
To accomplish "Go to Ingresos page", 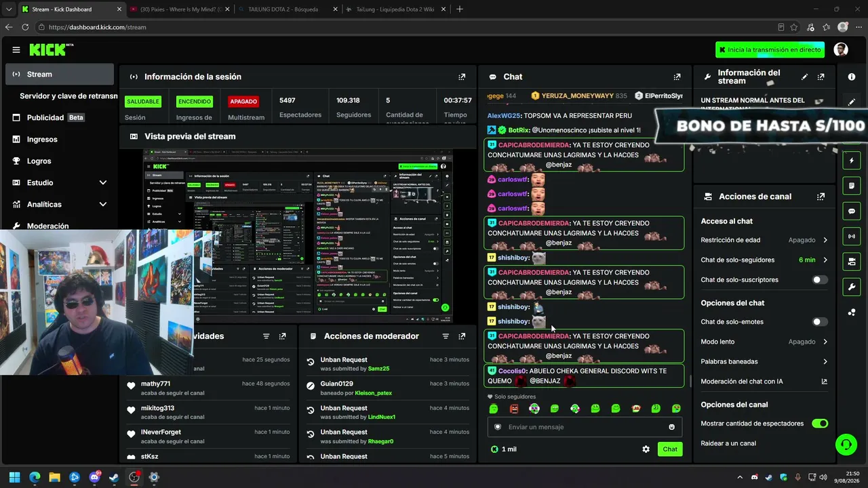I will click(60, 139).
